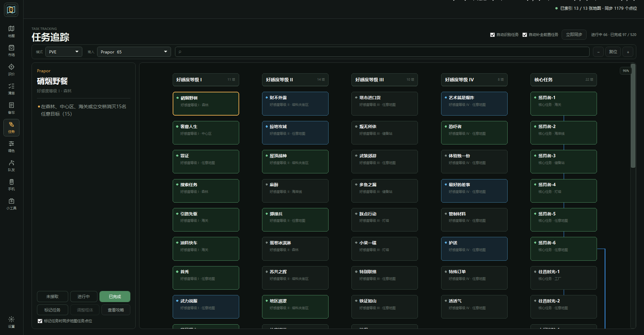This screenshot has width=644, height=335.
Task: Select the 好感度等级 IV column header
Action: pyautogui.click(x=474, y=80)
